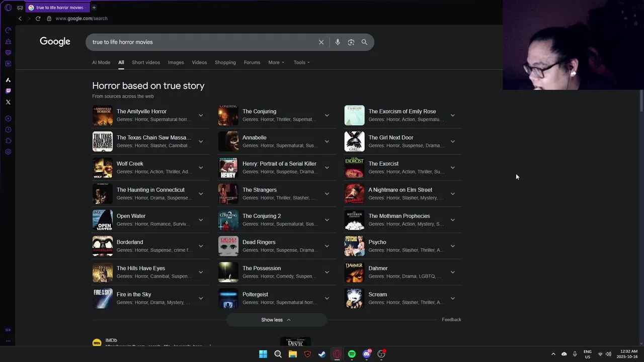Expand The Exorcism of Emily Rose details
This screenshot has height=362, width=644.
(452, 115)
